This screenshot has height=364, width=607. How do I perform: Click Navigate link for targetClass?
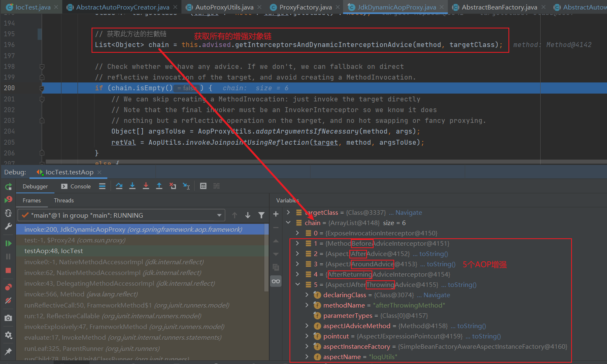pyautogui.click(x=409, y=212)
